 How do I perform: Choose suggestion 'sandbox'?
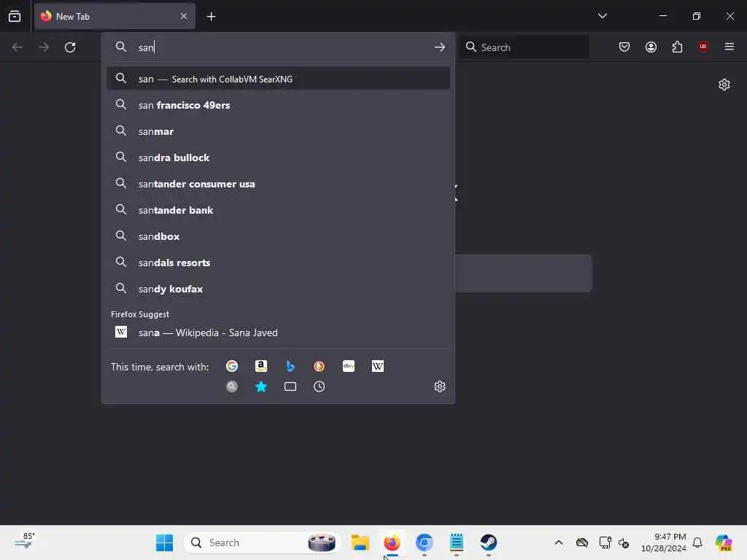coord(278,236)
